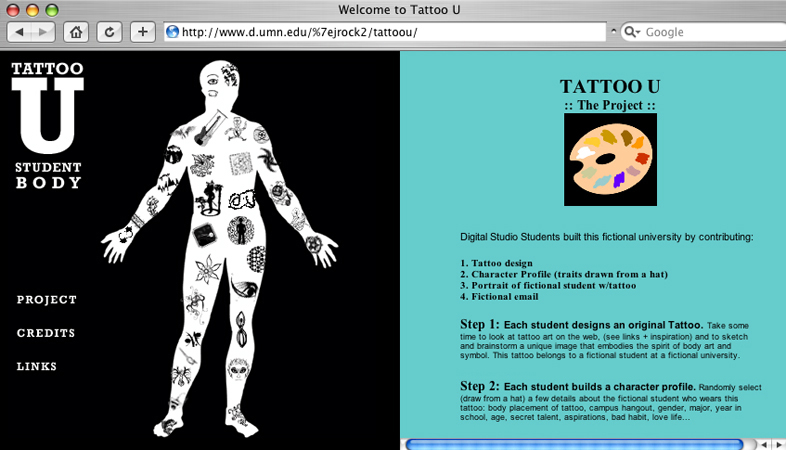Image resolution: width=786 pixels, height=450 pixels.
Task: Open the LINKS section
Action: pyautogui.click(x=37, y=367)
